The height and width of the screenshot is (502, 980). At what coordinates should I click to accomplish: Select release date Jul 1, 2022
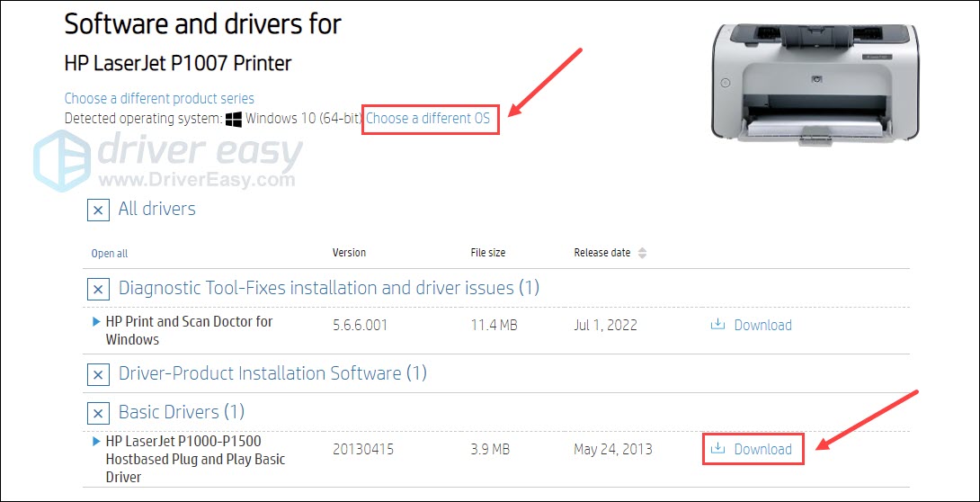pyautogui.click(x=604, y=325)
